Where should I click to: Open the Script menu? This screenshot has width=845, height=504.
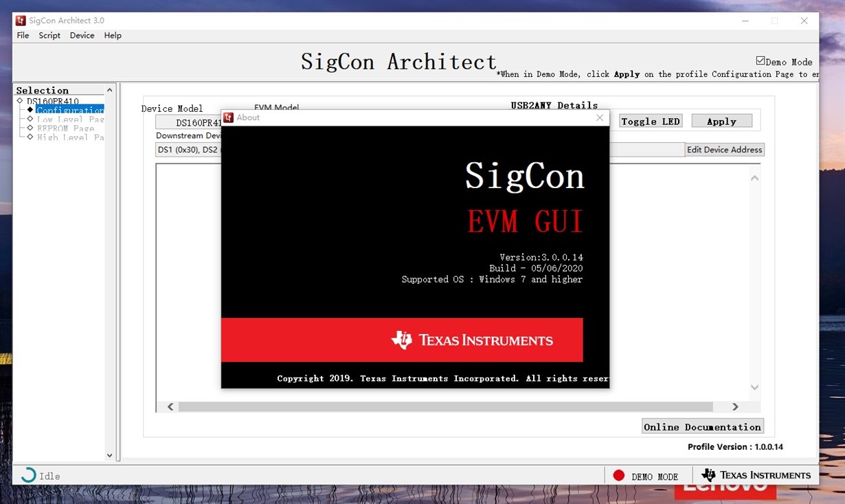(x=49, y=36)
